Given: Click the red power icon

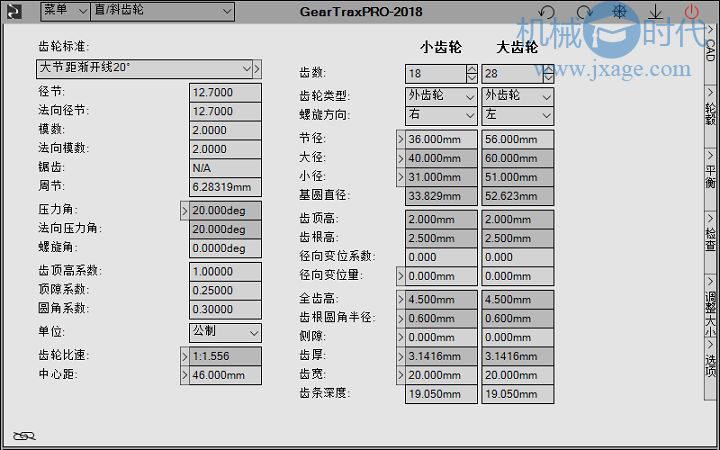Looking at the screenshot, I should 691,12.
